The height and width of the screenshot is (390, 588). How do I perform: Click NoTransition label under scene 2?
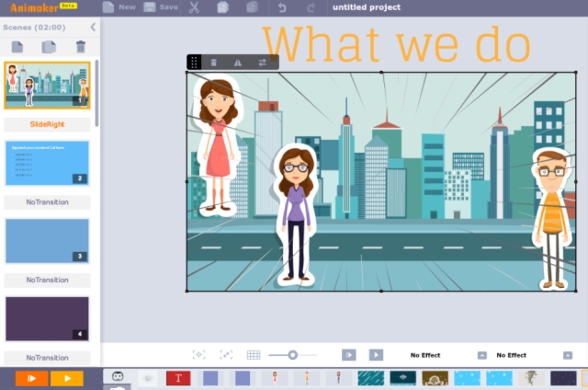[48, 201]
